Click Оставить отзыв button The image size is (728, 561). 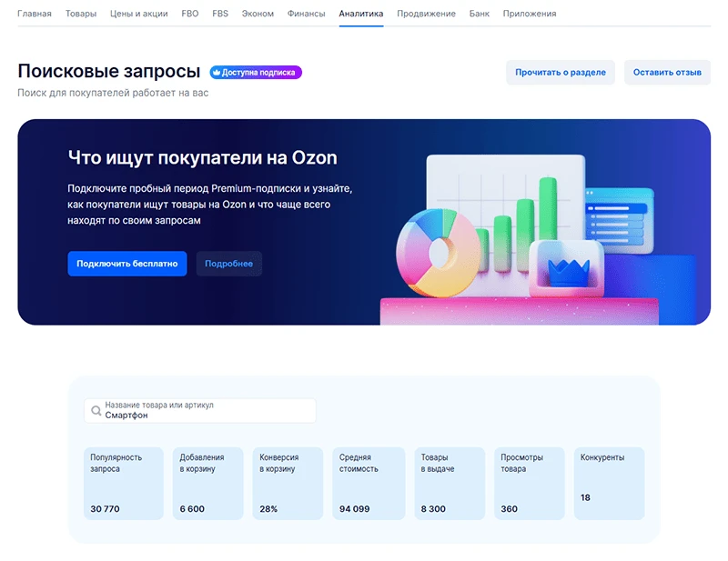(667, 73)
